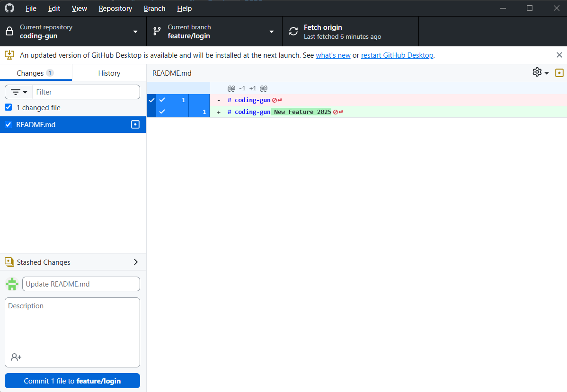Click the green commit author avatar
567x392 pixels.
click(x=12, y=284)
